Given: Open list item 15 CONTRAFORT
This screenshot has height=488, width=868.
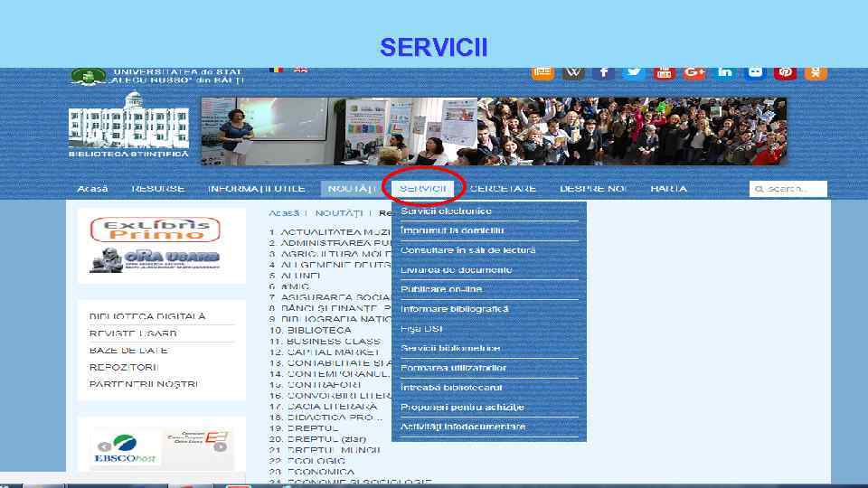Looking at the screenshot, I should [x=315, y=385].
